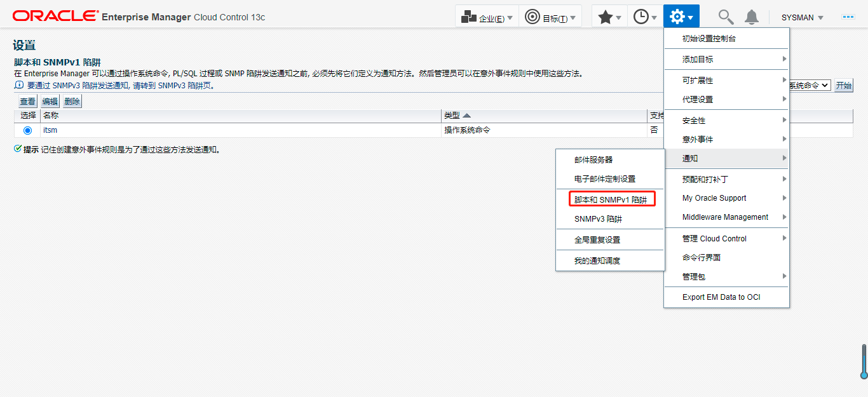Expand the 意外事件 submenu
The height and width of the screenshot is (397, 868).
tap(726, 140)
